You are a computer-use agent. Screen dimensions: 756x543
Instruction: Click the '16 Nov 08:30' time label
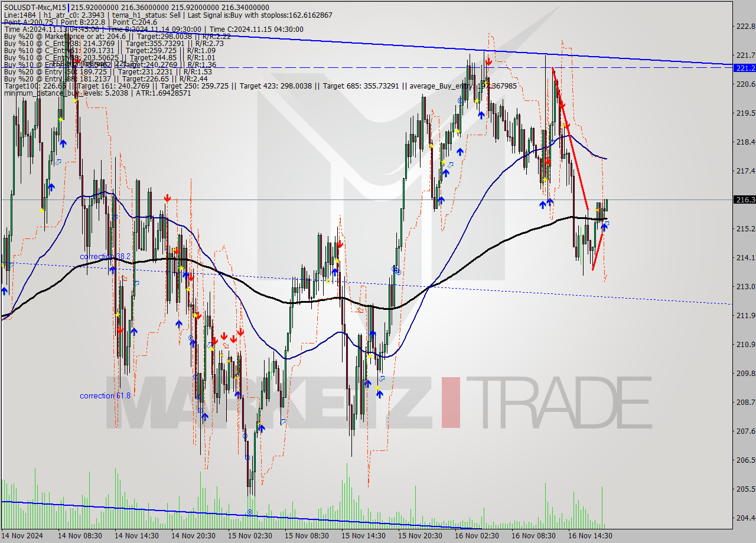[x=533, y=535]
